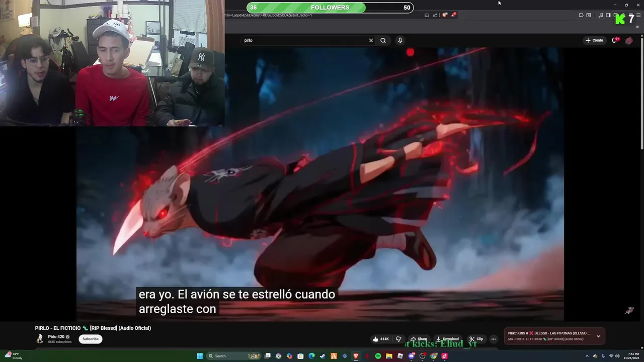Toggle the browser sidebar panel icon
Viewport: 644px width, 362px height.
tap(608, 15)
